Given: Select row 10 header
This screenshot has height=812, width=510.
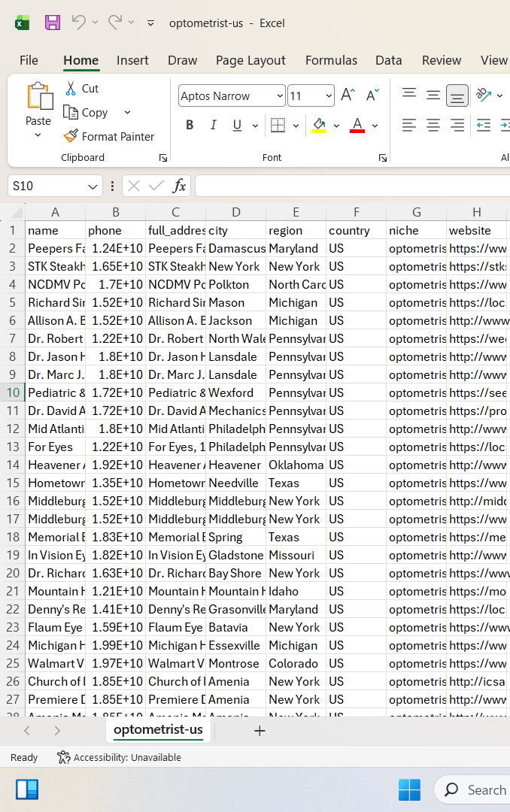Looking at the screenshot, I should click(13, 392).
